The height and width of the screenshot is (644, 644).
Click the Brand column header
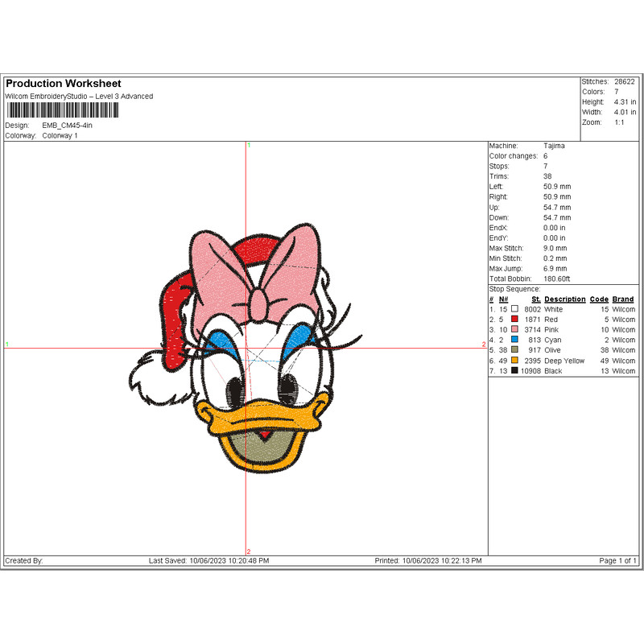click(x=623, y=299)
